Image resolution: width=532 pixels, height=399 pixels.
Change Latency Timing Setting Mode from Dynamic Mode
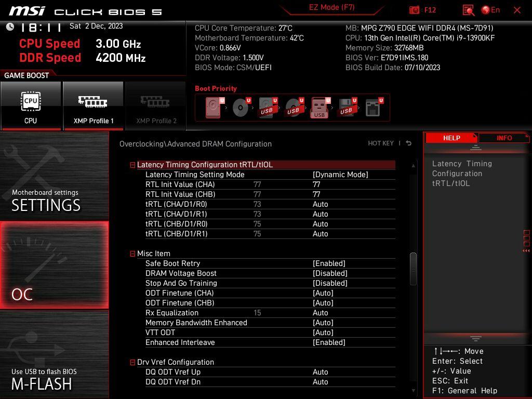340,175
